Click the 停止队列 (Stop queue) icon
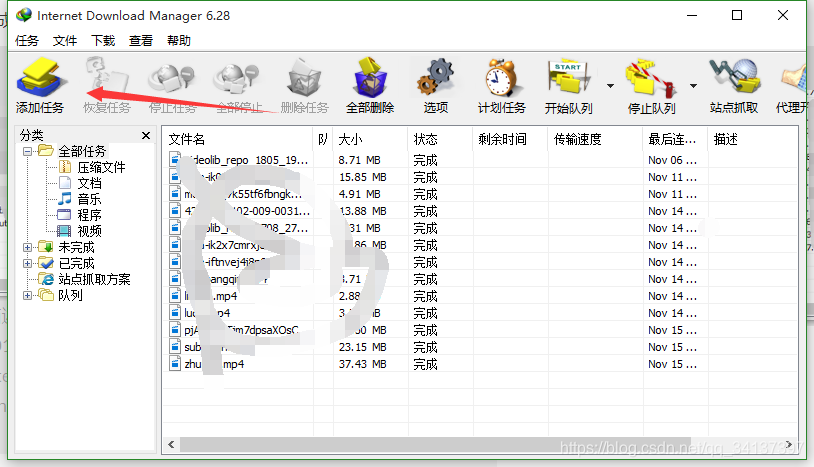 652,78
